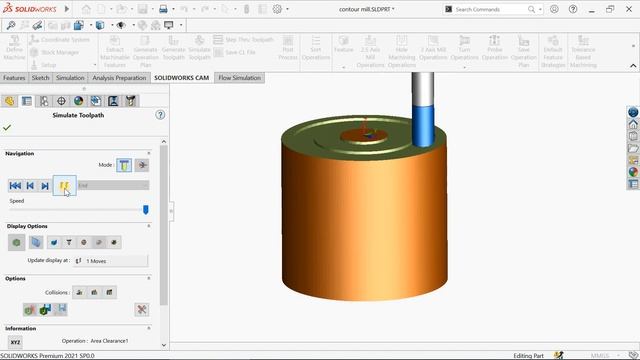Toggle stock display green icon

point(16,242)
